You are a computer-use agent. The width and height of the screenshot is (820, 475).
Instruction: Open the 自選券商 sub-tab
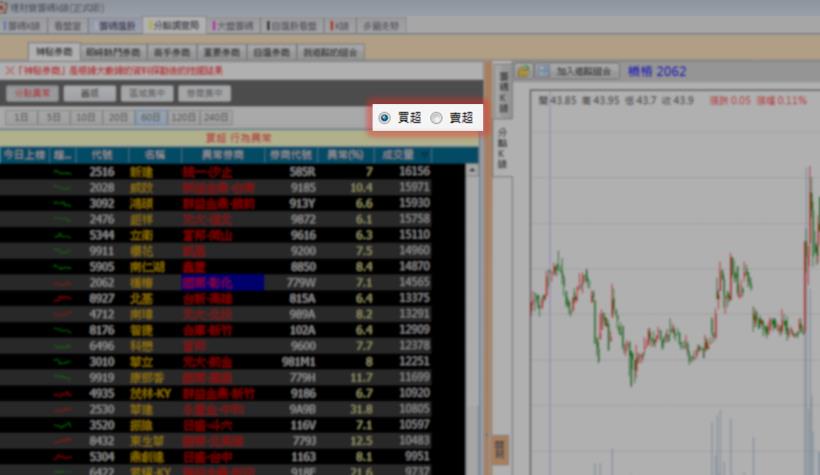pos(271,52)
